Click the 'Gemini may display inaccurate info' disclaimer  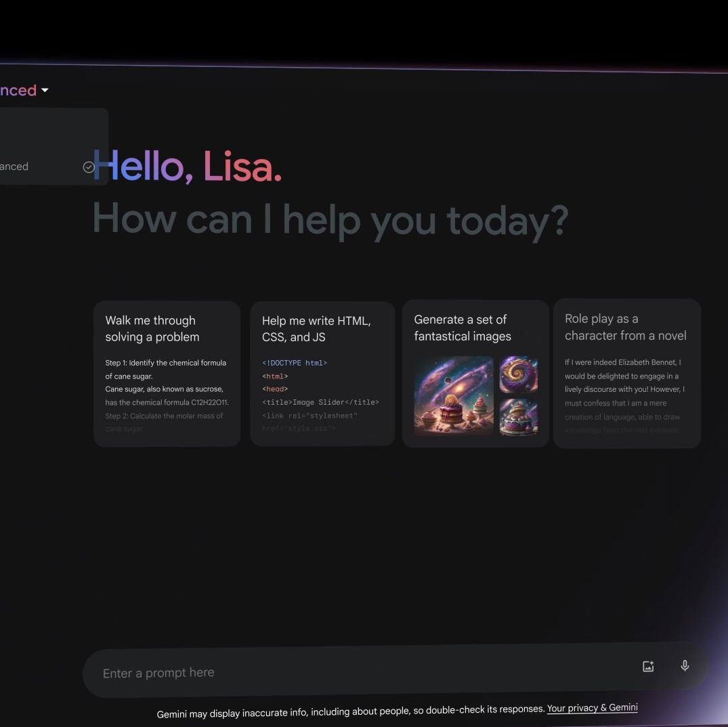351,711
